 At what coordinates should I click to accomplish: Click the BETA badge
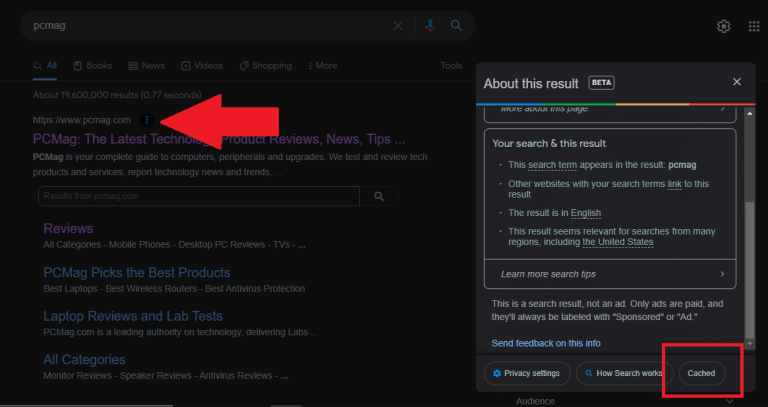click(x=601, y=83)
